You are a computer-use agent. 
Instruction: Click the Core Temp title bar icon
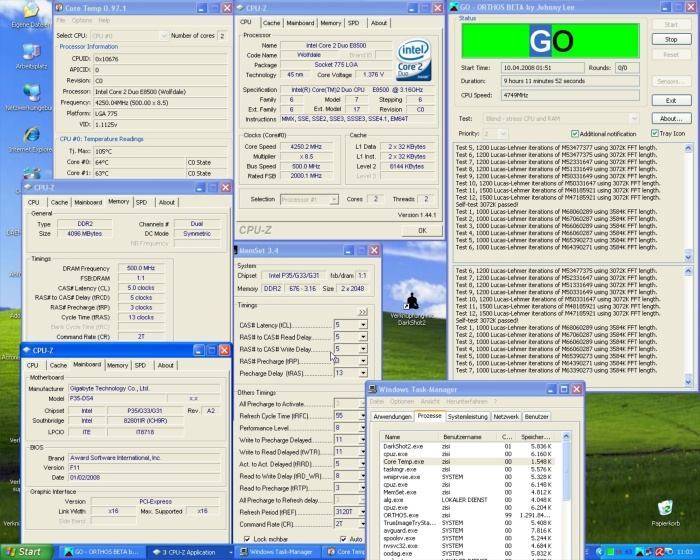click(x=58, y=8)
